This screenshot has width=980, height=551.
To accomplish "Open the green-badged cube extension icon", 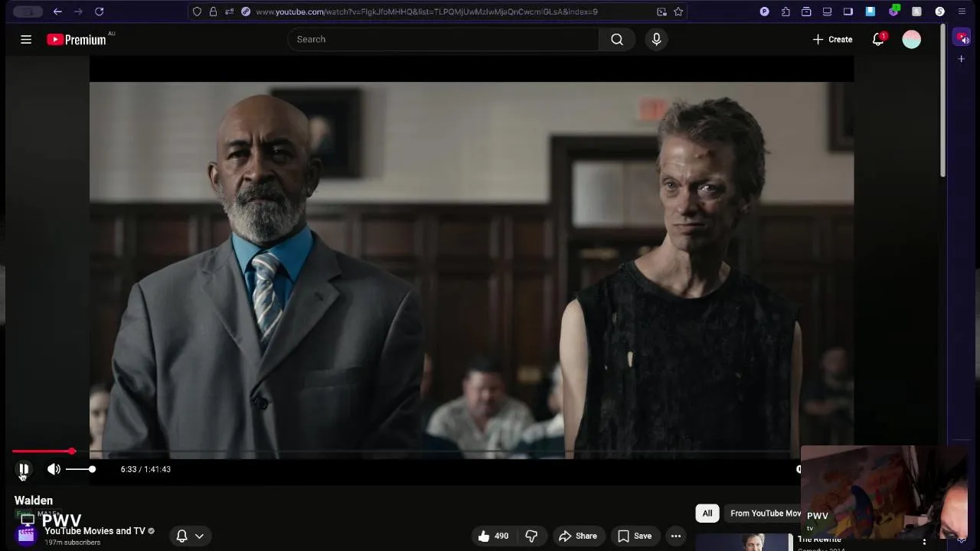I will pyautogui.click(x=893, y=11).
